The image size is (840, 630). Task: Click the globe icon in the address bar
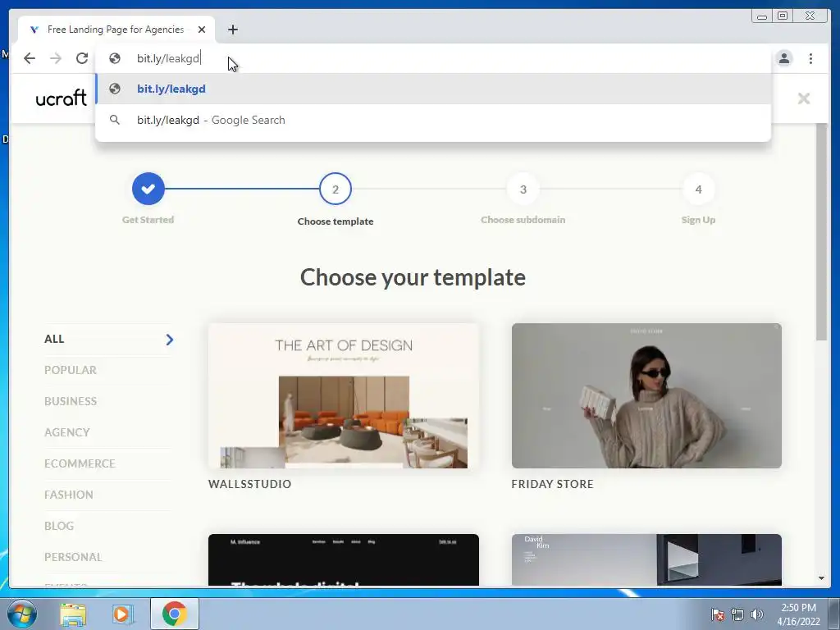115,58
